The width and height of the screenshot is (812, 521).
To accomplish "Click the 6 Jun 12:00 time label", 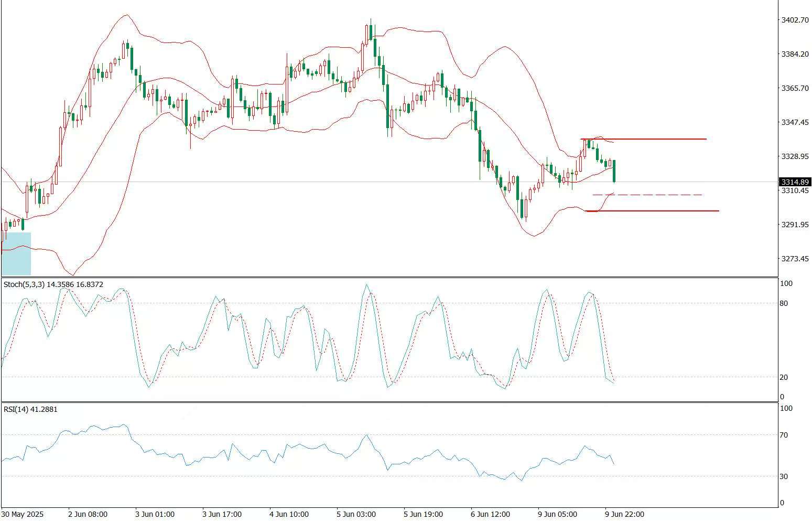I will [490, 514].
